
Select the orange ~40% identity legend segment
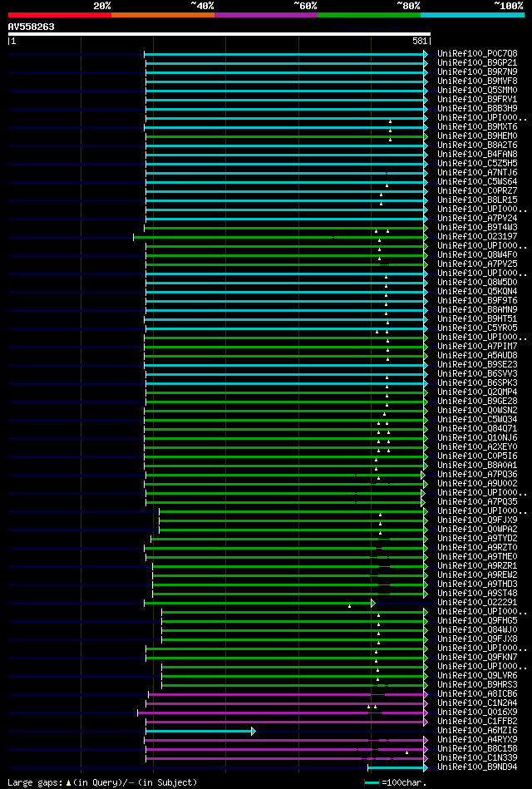tap(163, 15)
